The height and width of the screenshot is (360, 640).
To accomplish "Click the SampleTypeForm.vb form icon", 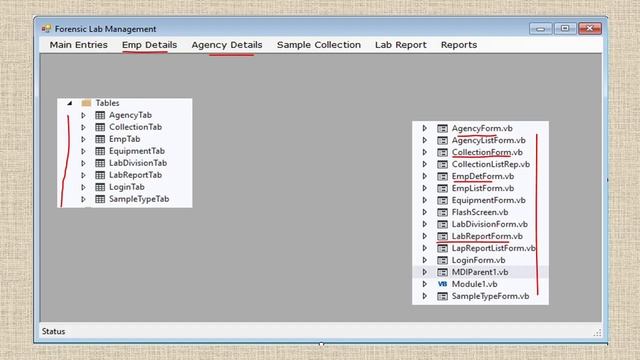I will pos(442,296).
